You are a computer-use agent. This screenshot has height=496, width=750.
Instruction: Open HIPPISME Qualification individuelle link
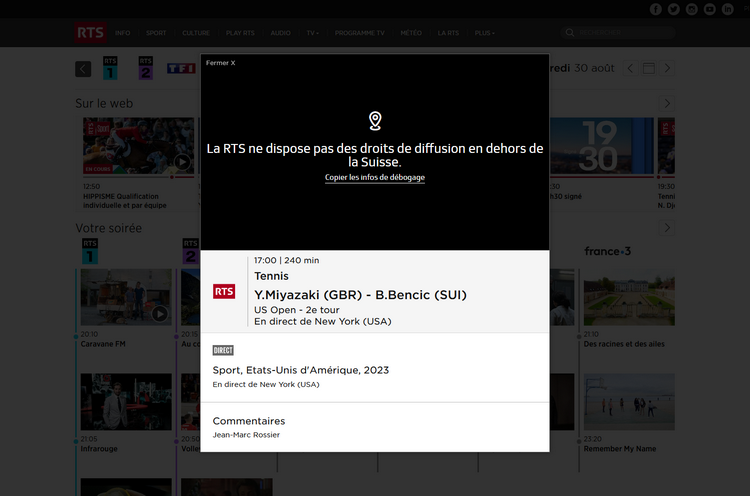pyautogui.click(x=125, y=201)
